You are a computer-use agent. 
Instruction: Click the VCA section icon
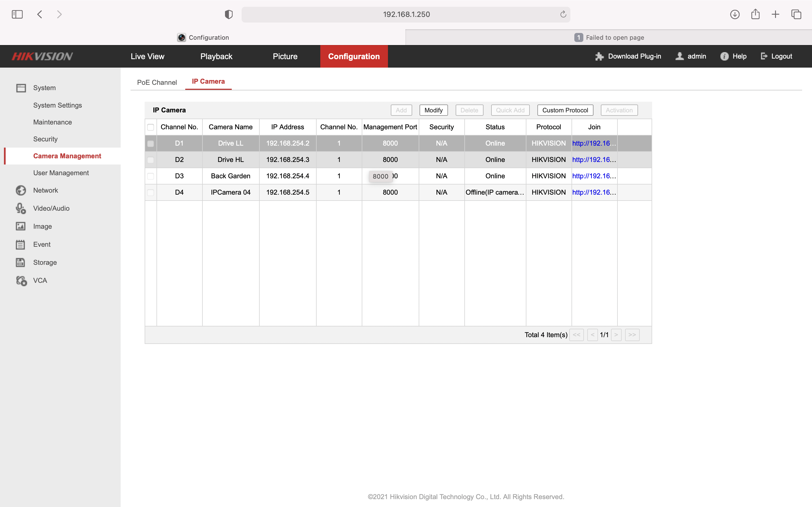(x=21, y=280)
